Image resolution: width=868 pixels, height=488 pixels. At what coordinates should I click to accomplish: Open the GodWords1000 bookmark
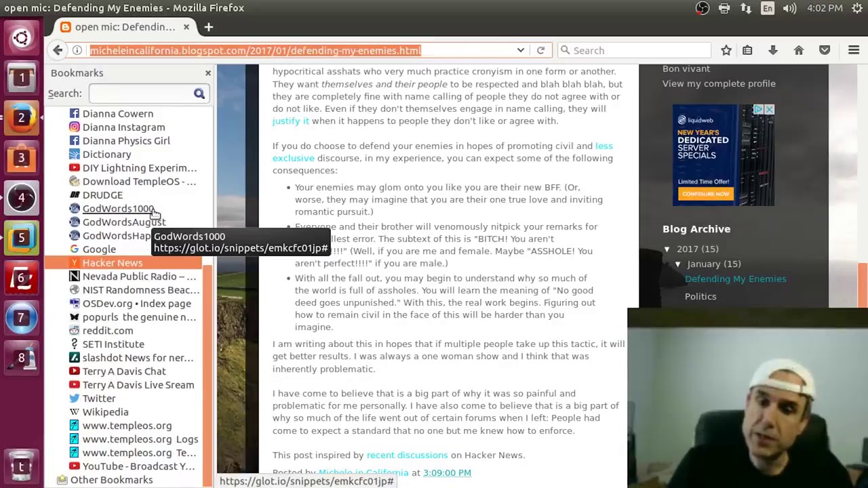118,208
